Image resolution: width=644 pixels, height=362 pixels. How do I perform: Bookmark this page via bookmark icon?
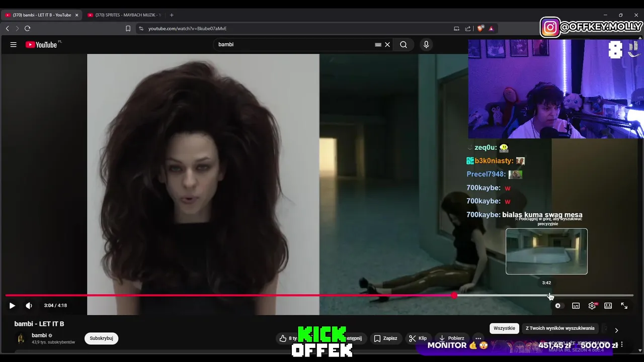(128, 29)
